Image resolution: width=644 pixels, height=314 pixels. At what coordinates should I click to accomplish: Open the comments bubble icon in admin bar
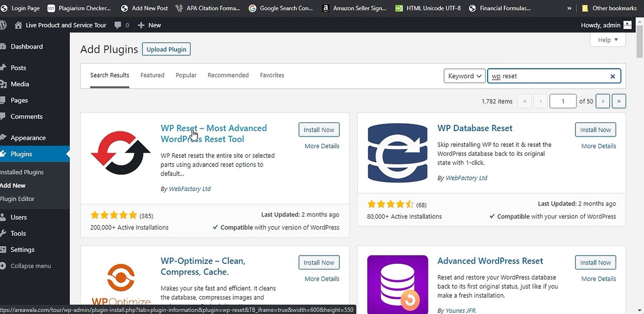(x=118, y=25)
